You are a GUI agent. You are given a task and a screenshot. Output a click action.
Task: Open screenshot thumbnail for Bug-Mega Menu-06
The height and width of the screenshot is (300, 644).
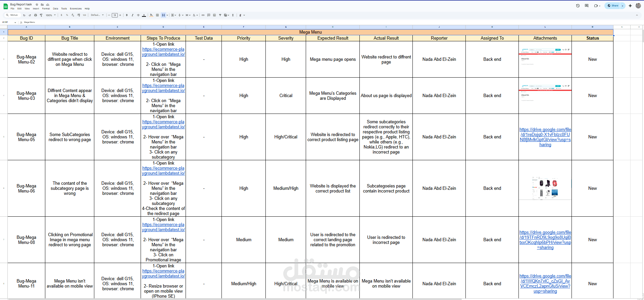click(x=545, y=188)
